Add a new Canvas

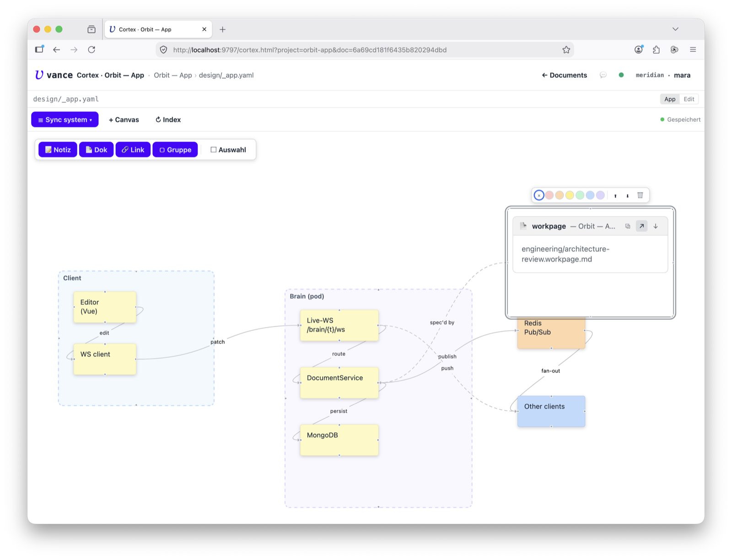(124, 119)
